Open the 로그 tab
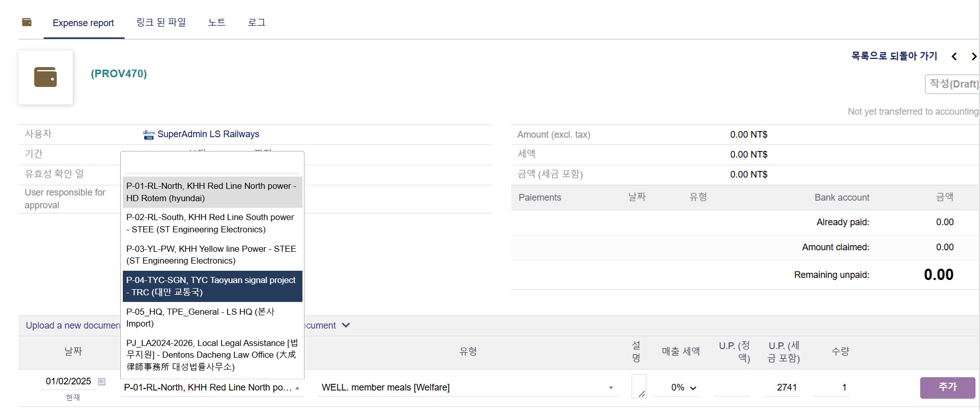The height and width of the screenshot is (412, 980). click(x=256, y=23)
